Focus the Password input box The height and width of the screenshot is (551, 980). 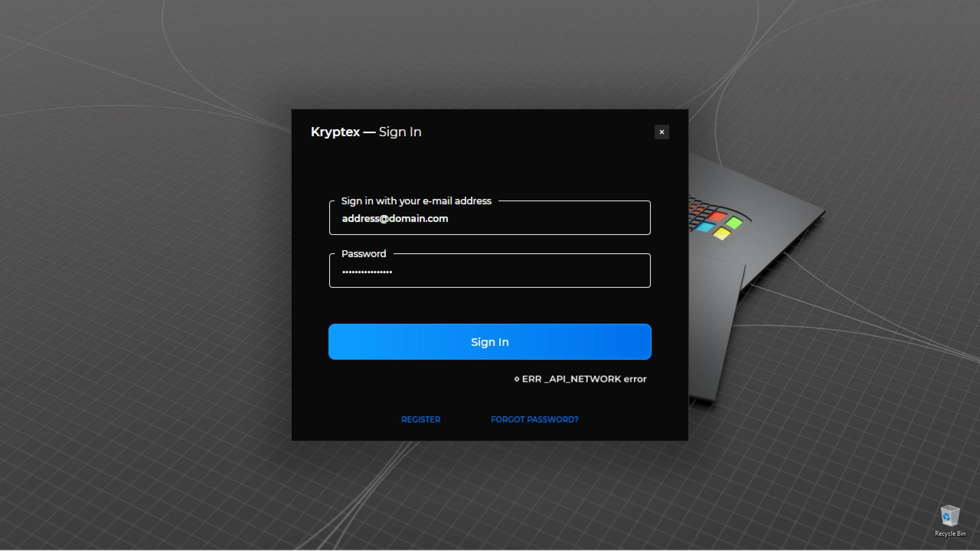coord(490,271)
